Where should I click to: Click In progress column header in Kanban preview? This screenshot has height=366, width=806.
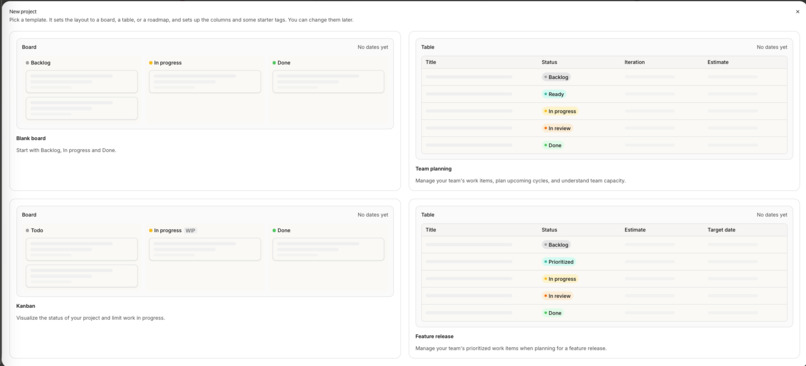tap(165, 230)
